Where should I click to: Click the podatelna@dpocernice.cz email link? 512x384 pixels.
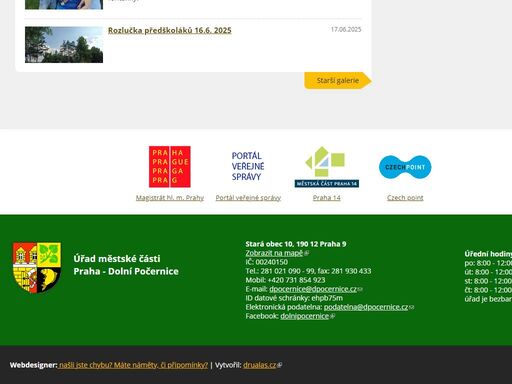(x=366, y=307)
